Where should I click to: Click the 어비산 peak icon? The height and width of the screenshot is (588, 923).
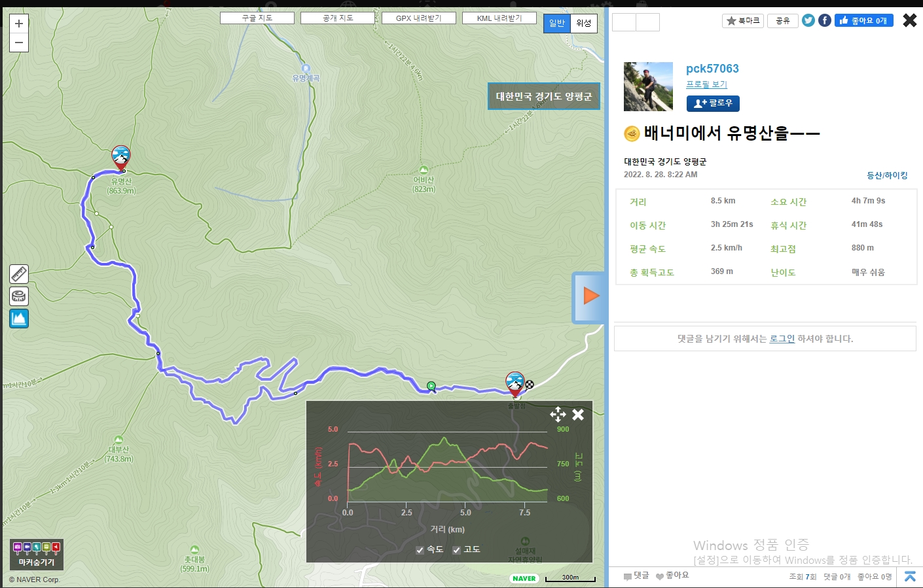coord(424,170)
